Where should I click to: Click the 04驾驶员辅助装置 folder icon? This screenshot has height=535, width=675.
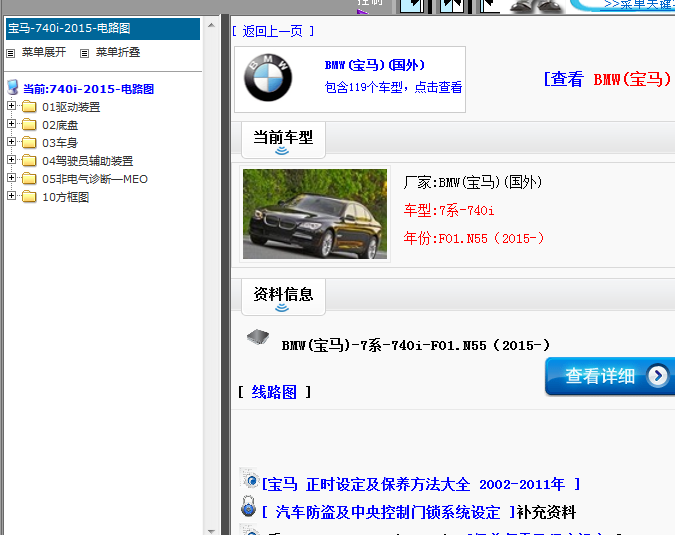(29, 161)
